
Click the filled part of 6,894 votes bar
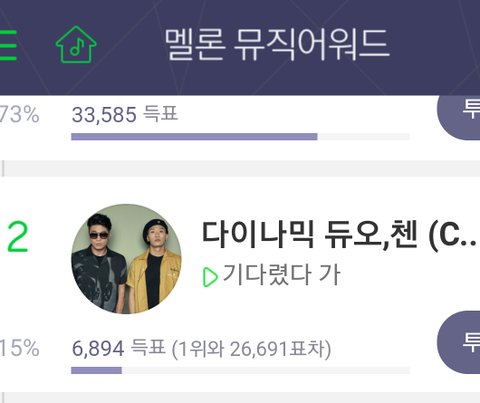[x=96, y=370]
